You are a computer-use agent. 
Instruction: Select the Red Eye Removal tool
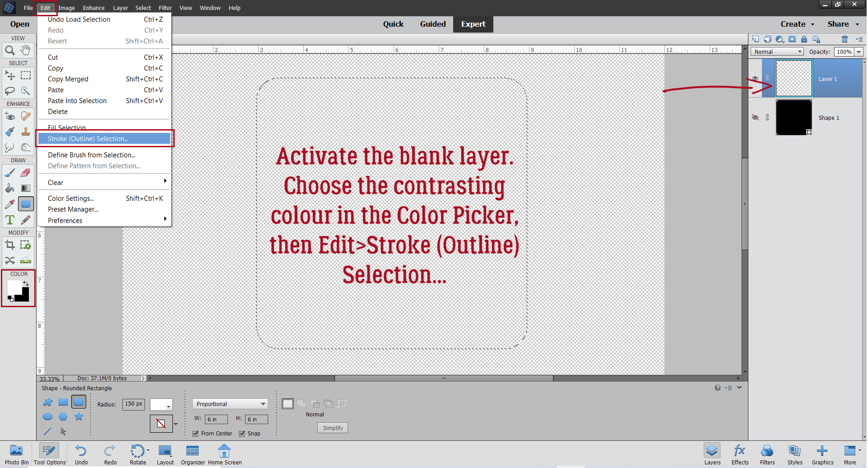(10, 116)
